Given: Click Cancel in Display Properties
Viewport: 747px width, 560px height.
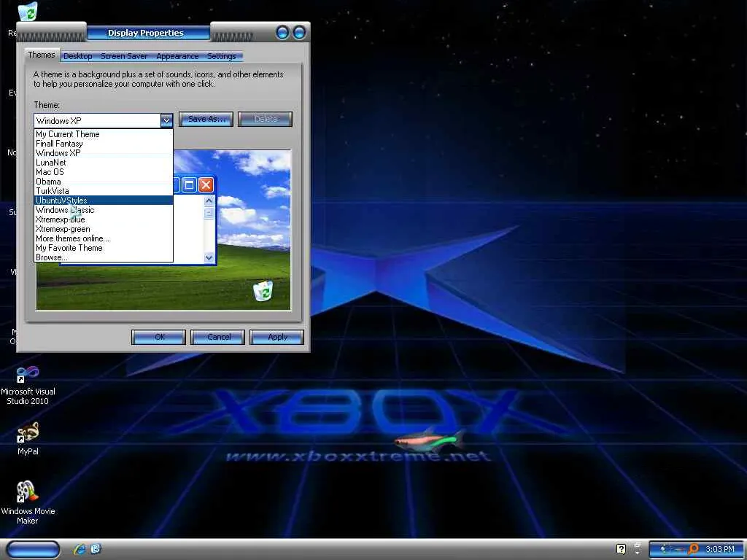Looking at the screenshot, I should point(217,337).
